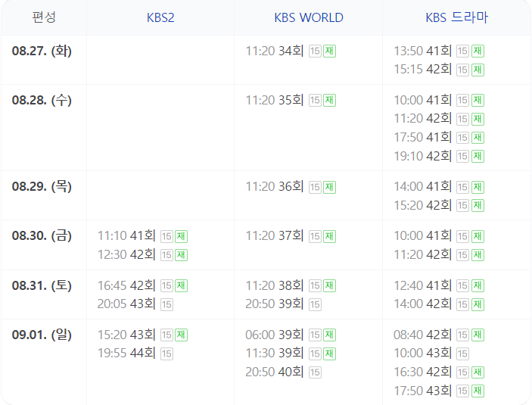Open the KBS WORLD channel link
Image resolution: width=532 pixels, height=405 pixels.
(309, 17)
